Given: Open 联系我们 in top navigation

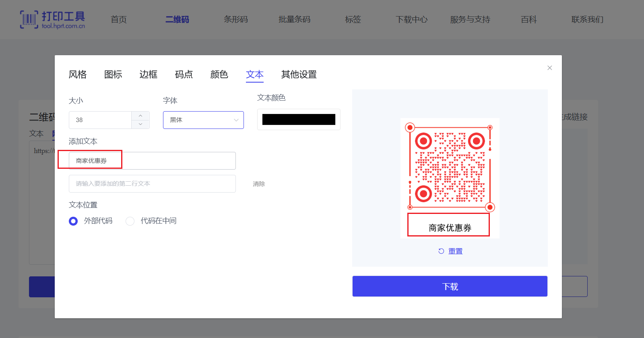Looking at the screenshot, I should coord(587,19).
